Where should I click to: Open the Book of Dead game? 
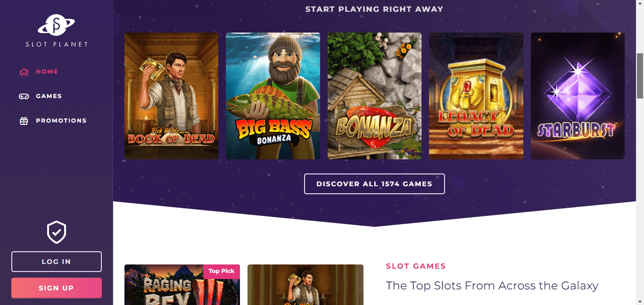(x=171, y=96)
